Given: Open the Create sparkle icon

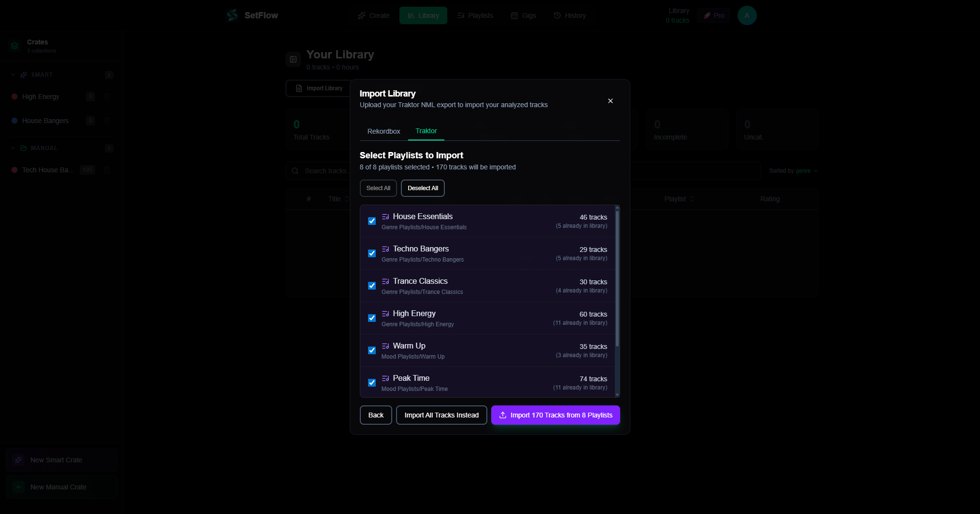Looking at the screenshot, I should coord(361,15).
